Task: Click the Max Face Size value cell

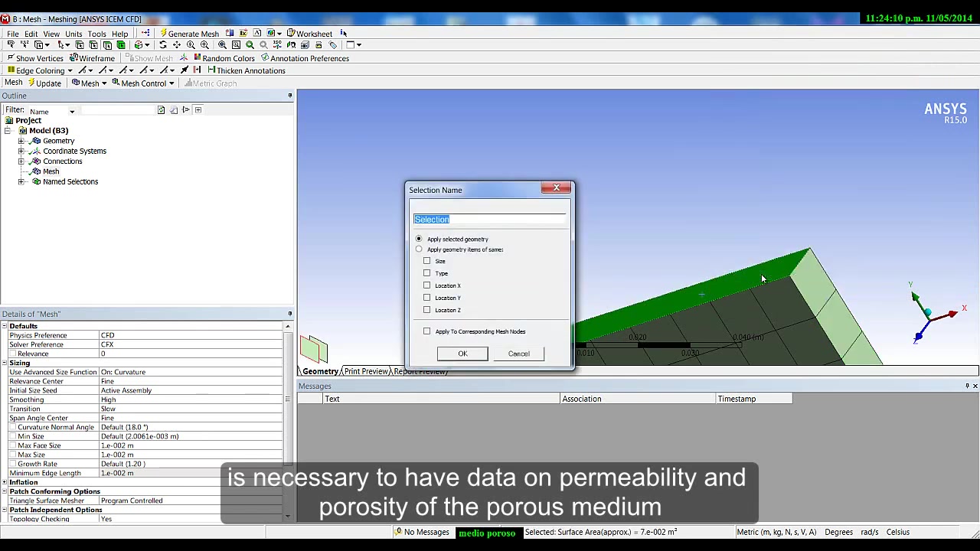Action: click(x=191, y=445)
